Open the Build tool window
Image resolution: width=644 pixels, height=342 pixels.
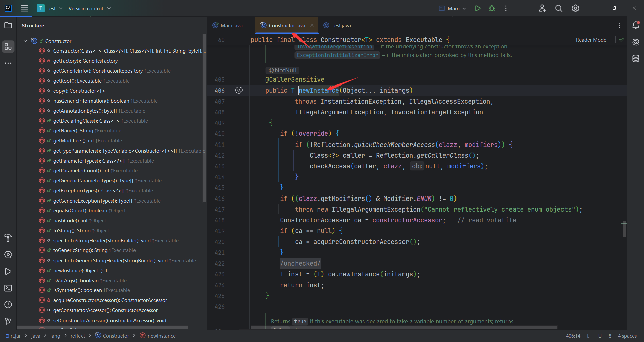tap(8, 238)
